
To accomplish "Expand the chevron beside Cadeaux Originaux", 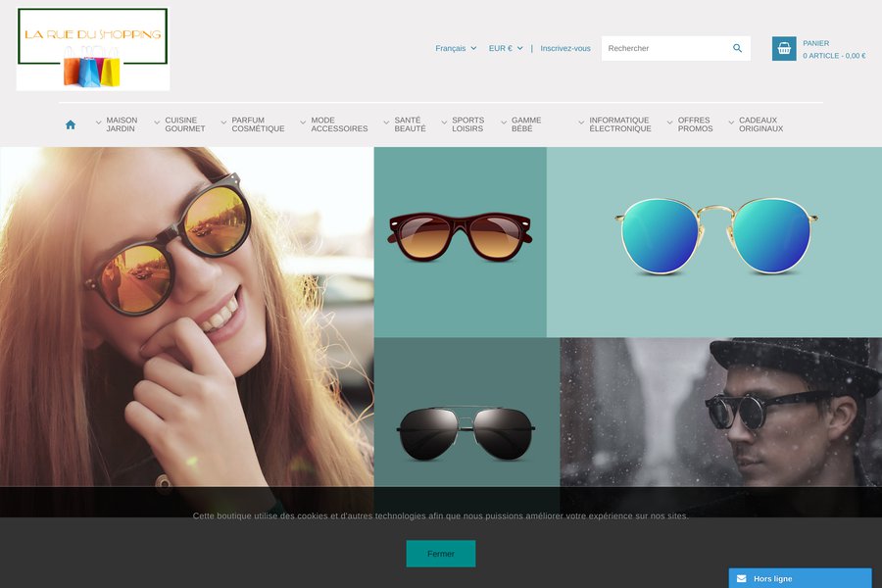I will (x=731, y=122).
